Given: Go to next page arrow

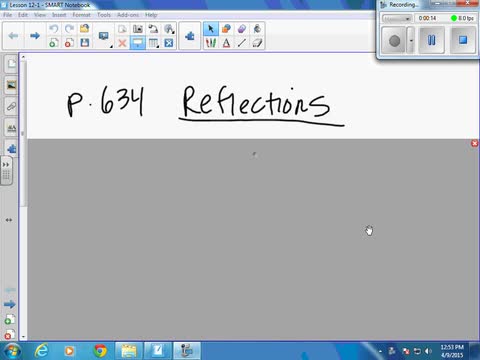Looking at the screenshot, I should coord(35,35).
